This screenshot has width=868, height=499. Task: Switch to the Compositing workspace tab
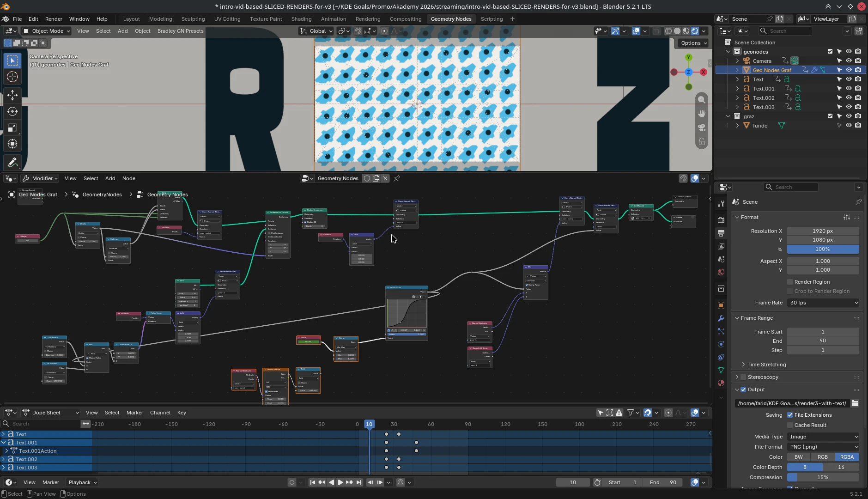click(405, 19)
